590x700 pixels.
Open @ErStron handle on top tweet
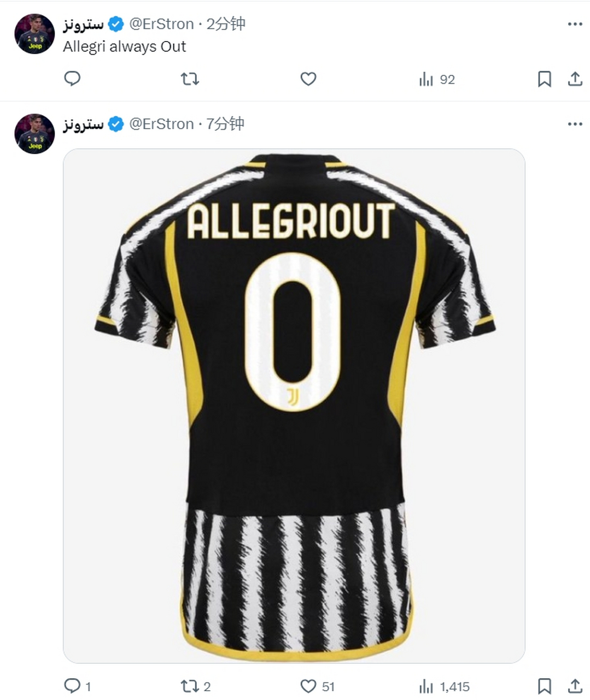tap(161, 24)
